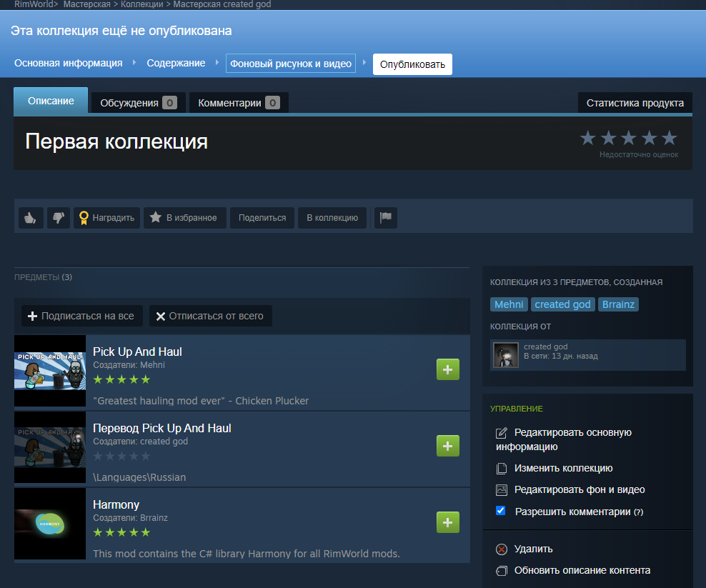This screenshot has width=706, height=588.
Task: Click Редактировать фон и видео link
Action: pyautogui.click(x=580, y=490)
